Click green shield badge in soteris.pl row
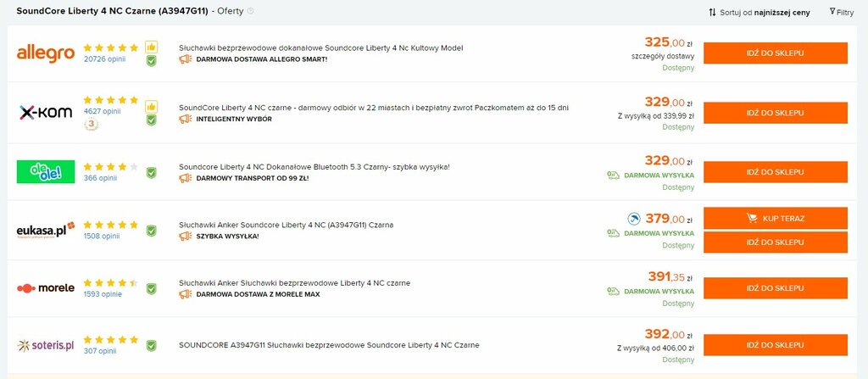The height and width of the screenshot is (379, 868). tap(151, 346)
